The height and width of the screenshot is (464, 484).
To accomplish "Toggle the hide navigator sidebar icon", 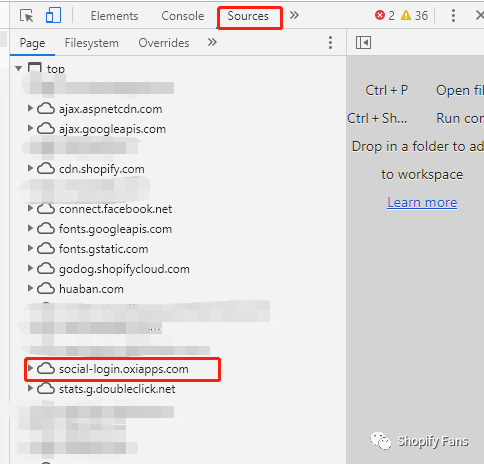I will 363,43.
